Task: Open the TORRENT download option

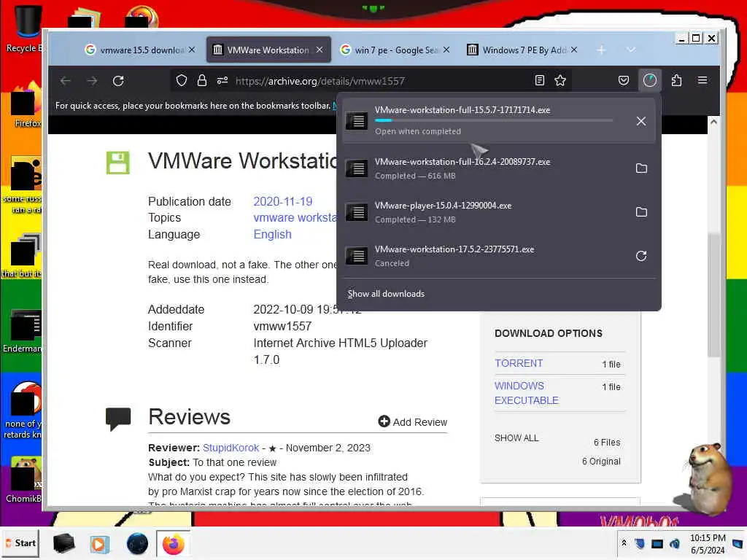Action: [x=519, y=363]
